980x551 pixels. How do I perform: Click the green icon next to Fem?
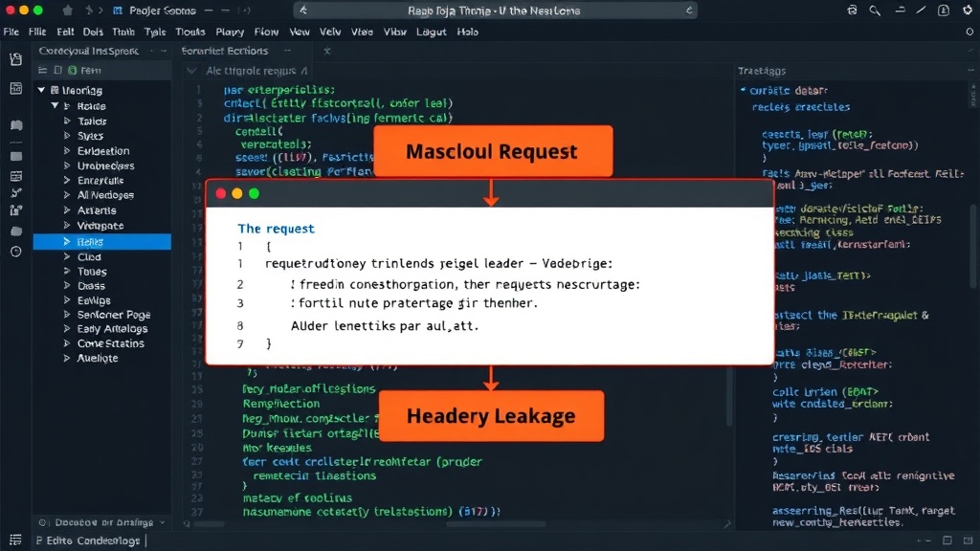pyautogui.click(x=73, y=71)
